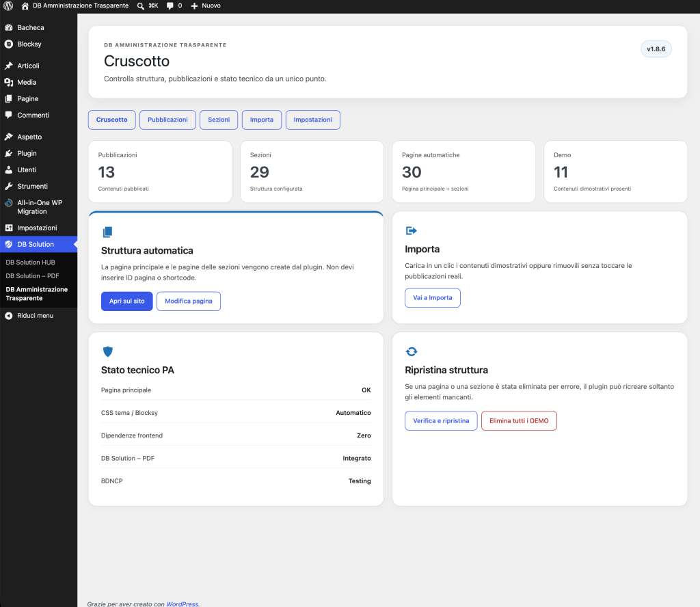This screenshot has width=700, height=607.
Task: Open DB Solution HUB submenu item
Action: 30,262
